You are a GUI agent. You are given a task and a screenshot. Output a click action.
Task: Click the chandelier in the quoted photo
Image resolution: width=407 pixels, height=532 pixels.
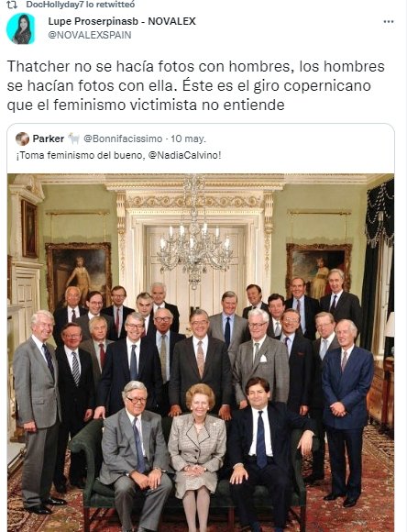[194, 233]
